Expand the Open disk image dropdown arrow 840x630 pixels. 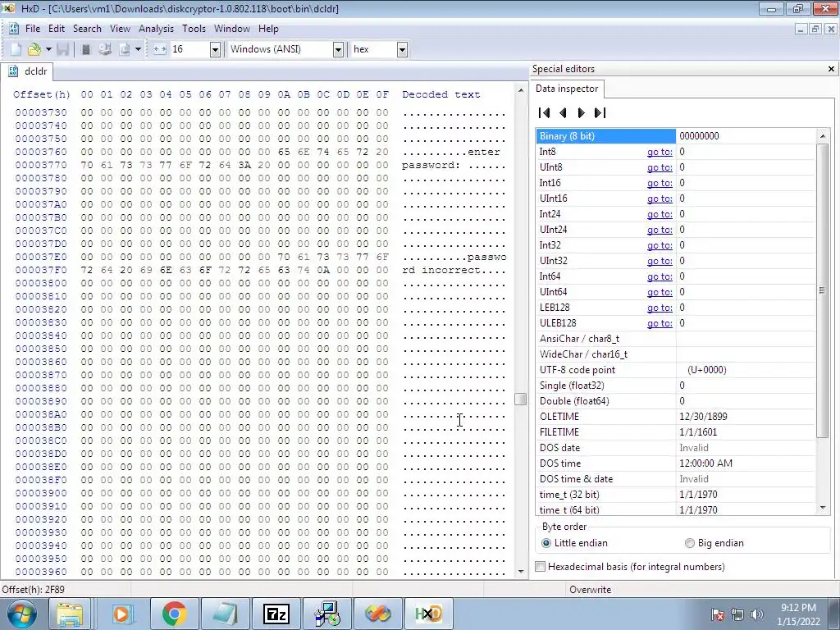(x=138, y=49)
